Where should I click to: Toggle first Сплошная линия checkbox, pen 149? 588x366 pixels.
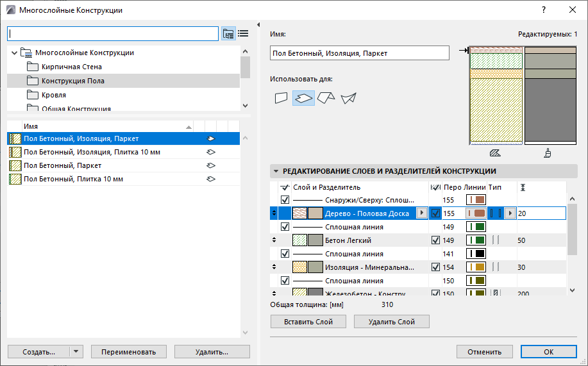[x=285, y=227]
